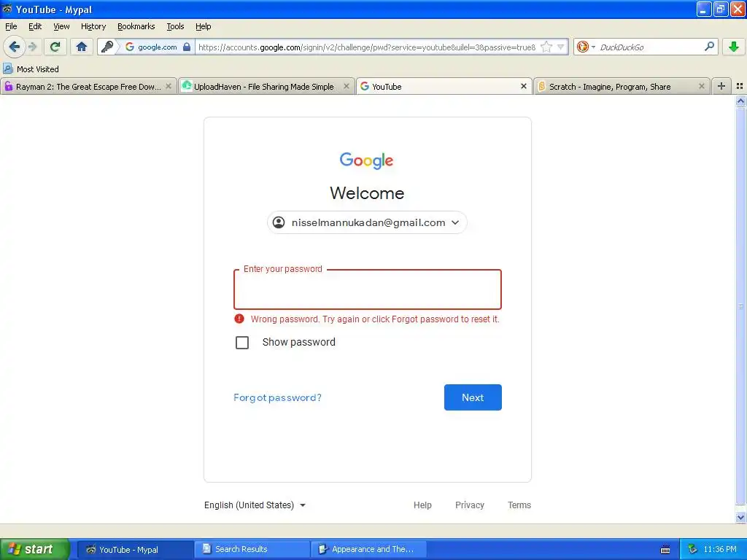The height and width of the screenshot is (560, 747).
Task: Click the Forgot password? link
Action: pyautogui.click(x=277, y=397)
